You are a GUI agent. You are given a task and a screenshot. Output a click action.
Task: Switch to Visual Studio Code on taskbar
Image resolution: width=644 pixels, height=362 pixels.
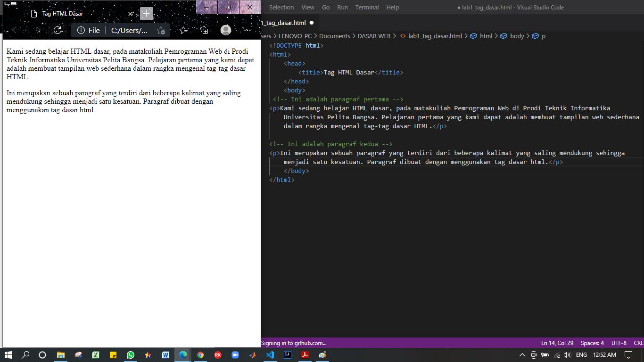270,355
